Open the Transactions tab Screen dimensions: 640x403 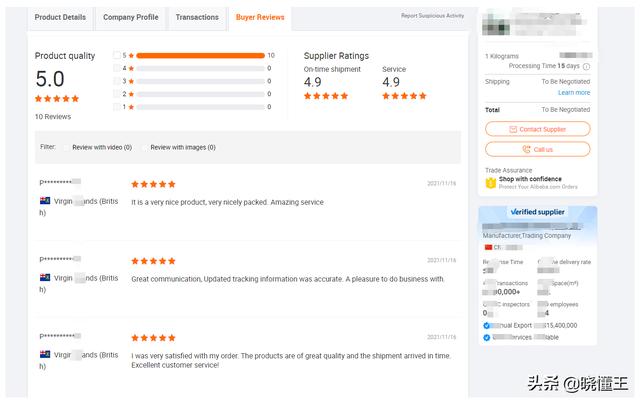pos(197,17)
